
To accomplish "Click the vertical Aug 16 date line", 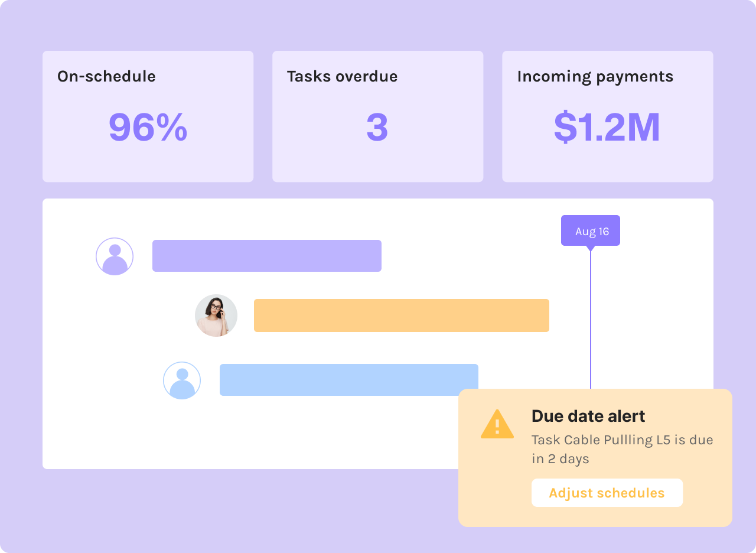I will coord(591,319).
